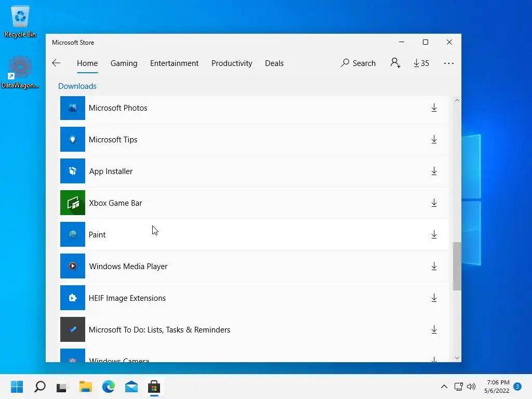Click the HEIF Image Extensions icon

click(x=73, y=298)
